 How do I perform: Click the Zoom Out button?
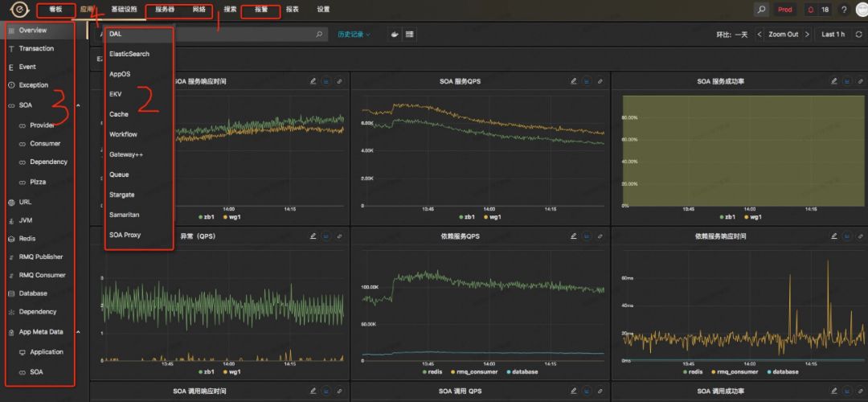point(783,35)
